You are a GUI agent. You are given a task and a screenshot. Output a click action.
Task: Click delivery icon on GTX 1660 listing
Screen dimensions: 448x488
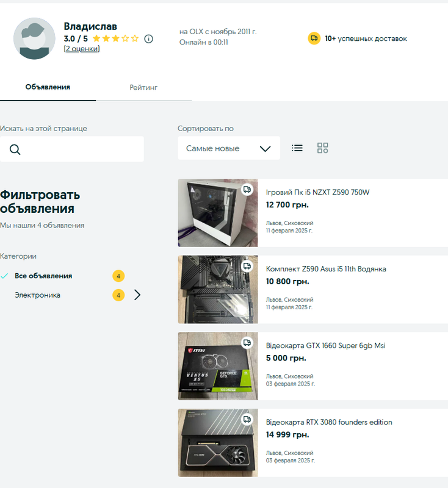pyautogui.click(x=247, y=342)
